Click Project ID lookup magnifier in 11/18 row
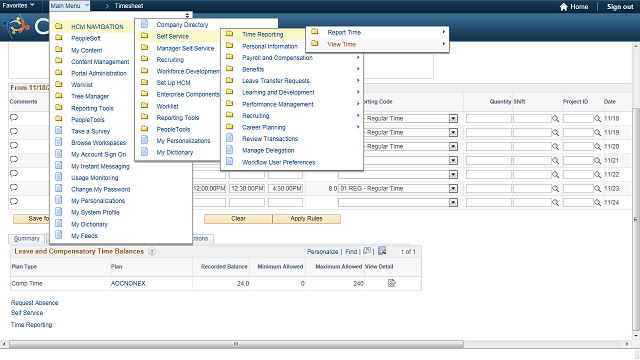This screenshot has height=360, width=640. 597,118
